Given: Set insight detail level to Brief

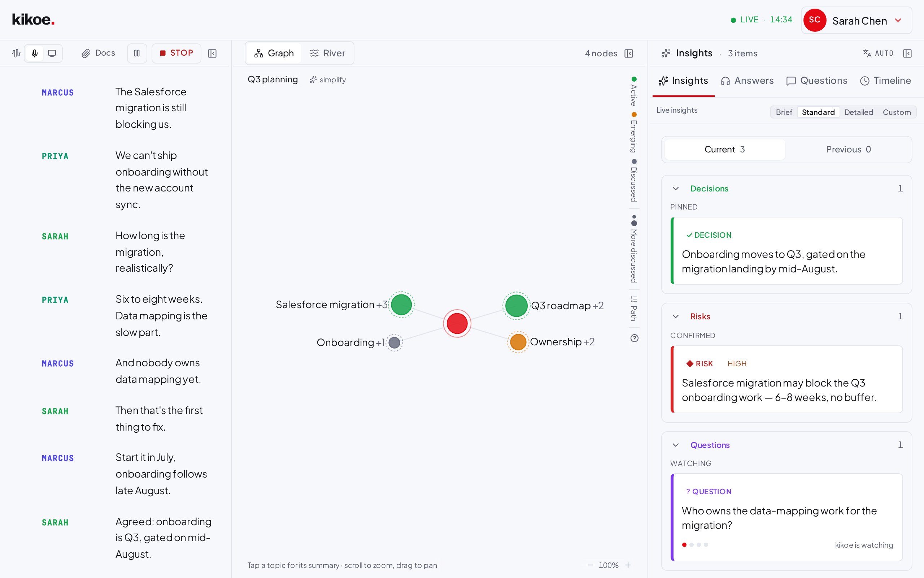Looking at the screenshot, I should pos(784,112).
